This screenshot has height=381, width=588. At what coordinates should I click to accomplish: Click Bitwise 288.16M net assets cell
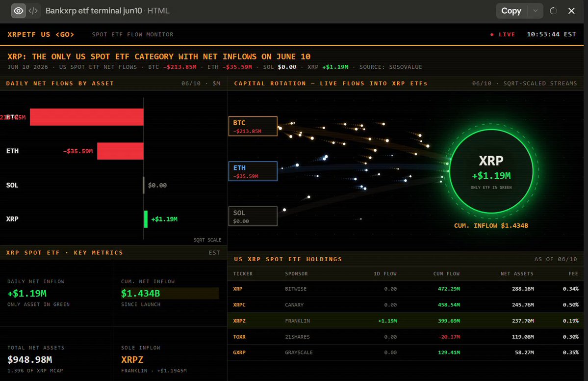[523, 289]
